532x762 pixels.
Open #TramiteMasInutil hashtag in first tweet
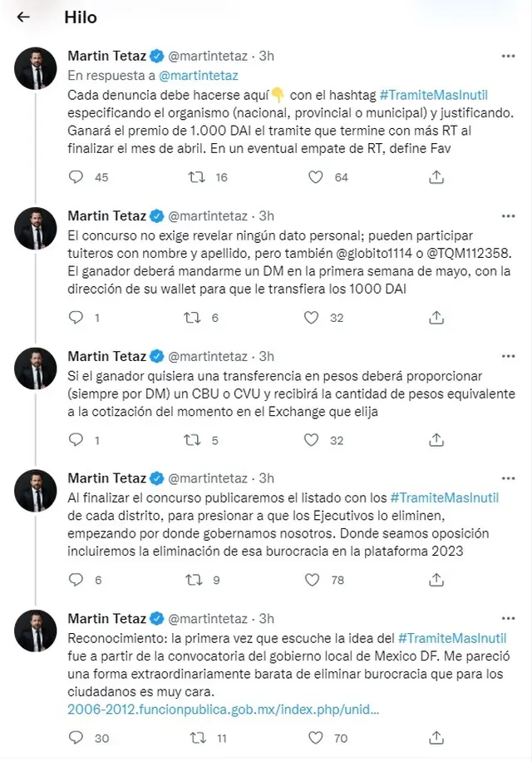point(433,95)
